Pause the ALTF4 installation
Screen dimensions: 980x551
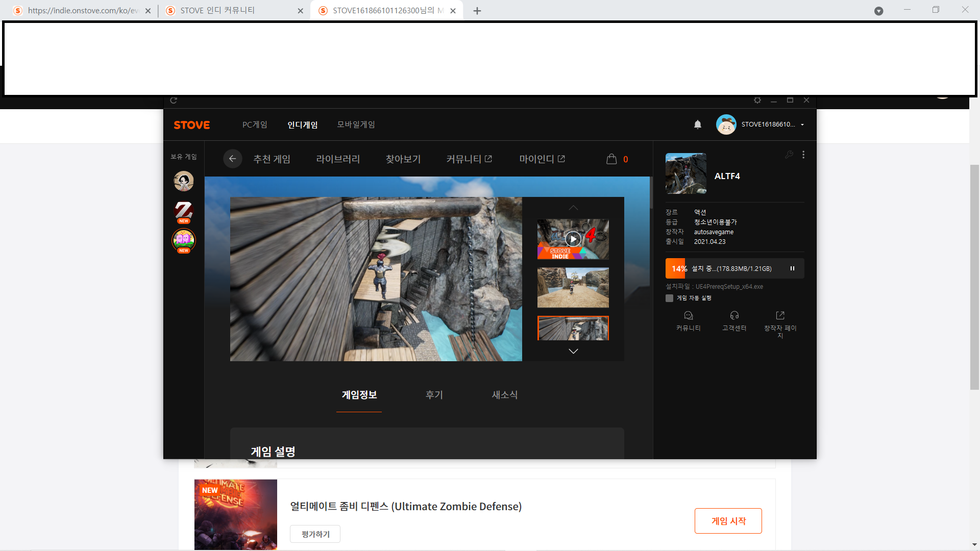792,268
